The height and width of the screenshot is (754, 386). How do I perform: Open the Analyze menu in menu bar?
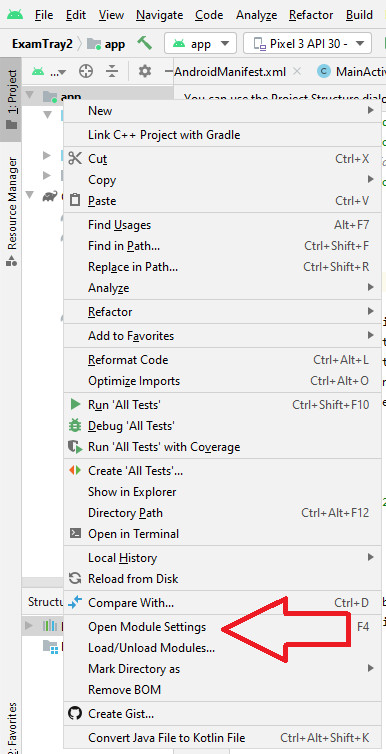[256, 15]
